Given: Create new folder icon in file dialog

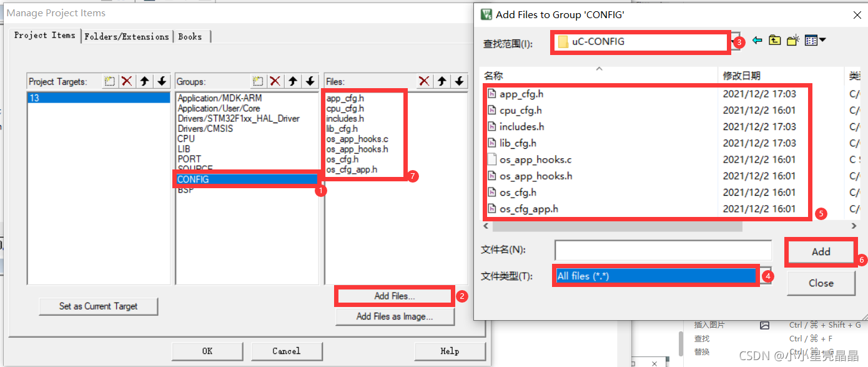Looking at the screenshot, I should [792, 41].
